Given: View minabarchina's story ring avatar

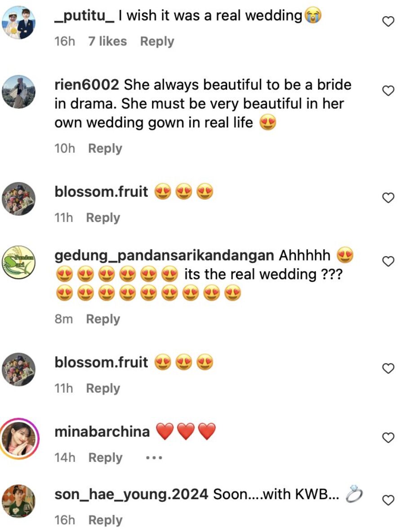Looking at the screenshot, I should click(x=19, y=438).
